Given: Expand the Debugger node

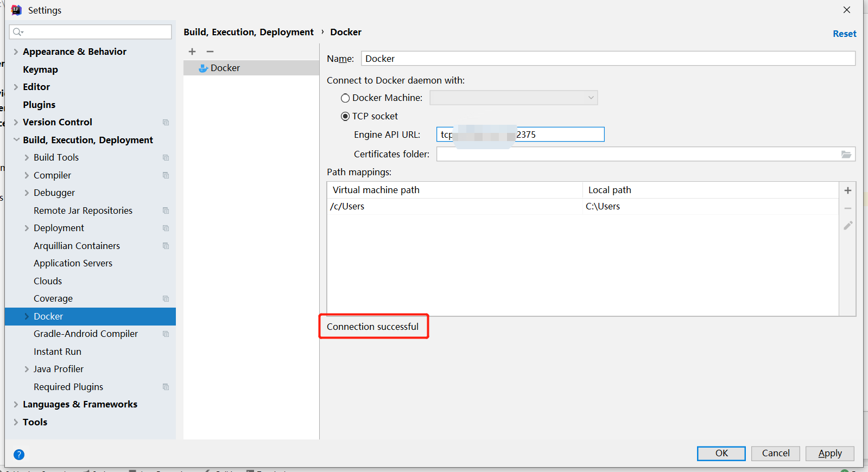Looking at the screenshot, I should coord(27,193).
